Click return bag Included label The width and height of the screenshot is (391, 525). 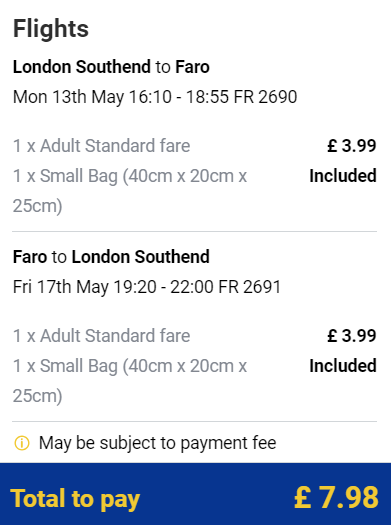343,366
